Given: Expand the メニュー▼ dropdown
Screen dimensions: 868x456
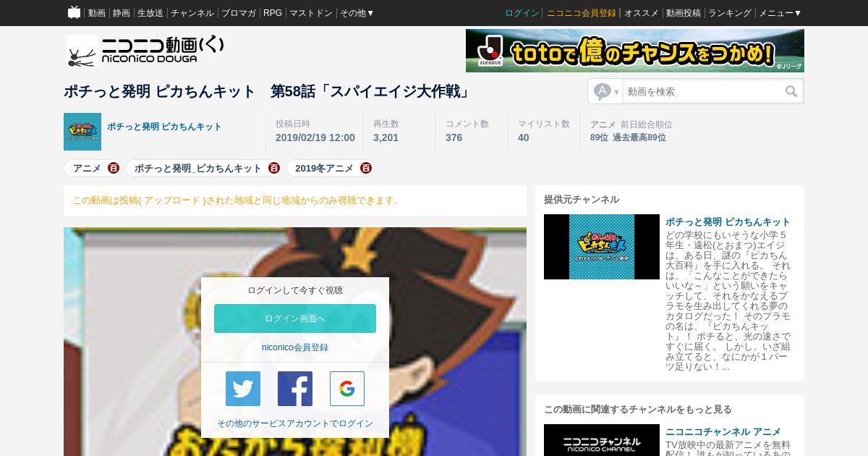Looking at the screenshot, I should [780, 13].
